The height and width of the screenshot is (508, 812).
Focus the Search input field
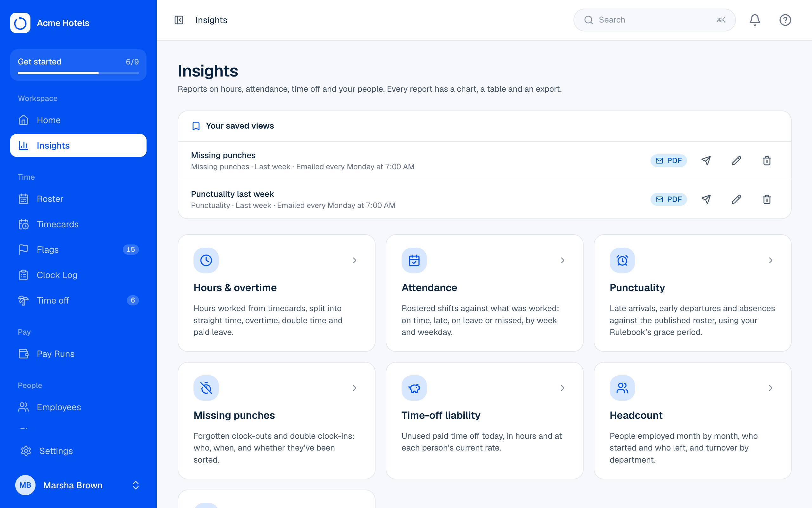click(x=654, y=20)
